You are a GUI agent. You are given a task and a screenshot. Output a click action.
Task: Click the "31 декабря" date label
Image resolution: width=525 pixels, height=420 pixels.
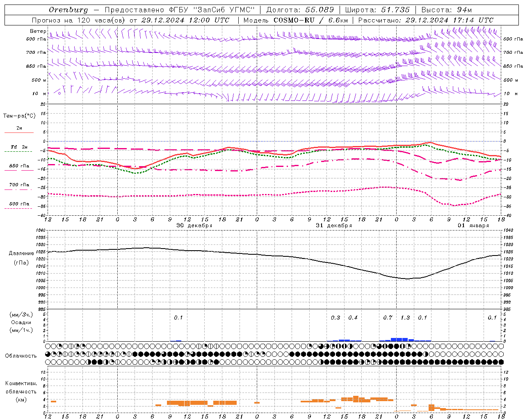click(x=334, y=226)
